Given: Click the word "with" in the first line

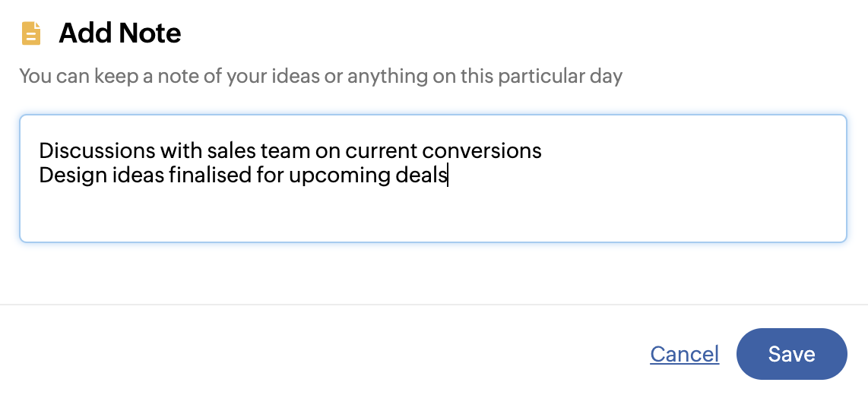Looking at the screenshot, I should (181, 150).
